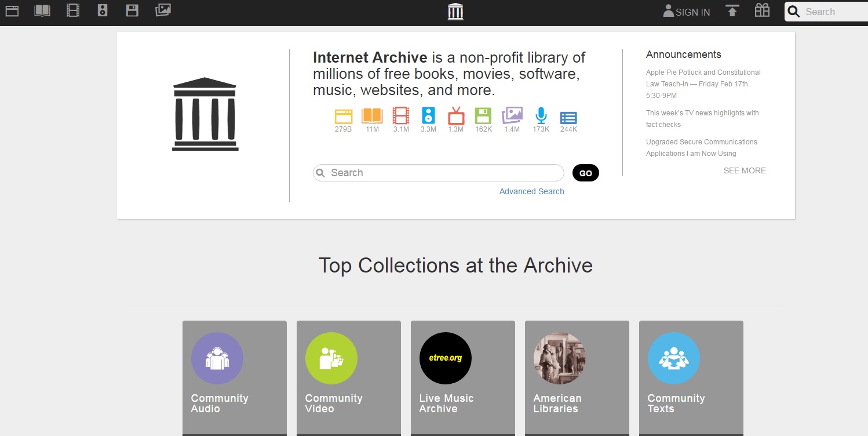The width and height of the screenshot is (868, 436).
Task: Click SEE MORE under Announcements
Action: [745, 170]
